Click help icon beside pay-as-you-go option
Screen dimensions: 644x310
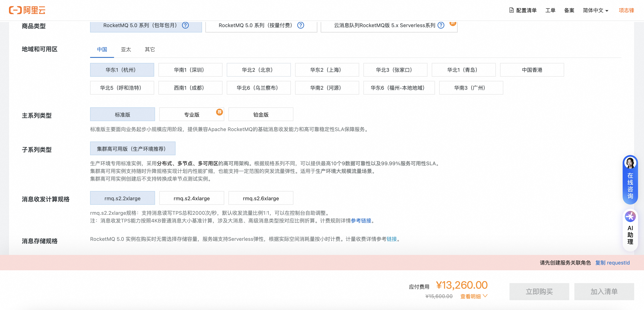300,25
